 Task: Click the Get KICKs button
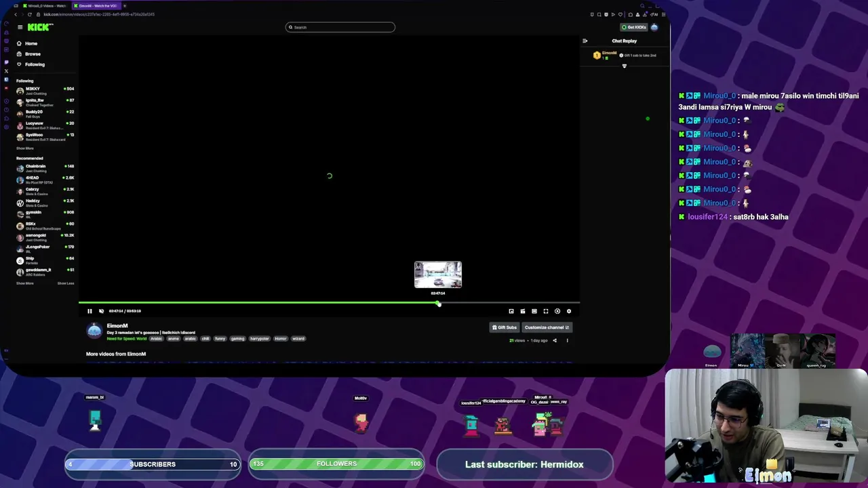pos(634,27)
